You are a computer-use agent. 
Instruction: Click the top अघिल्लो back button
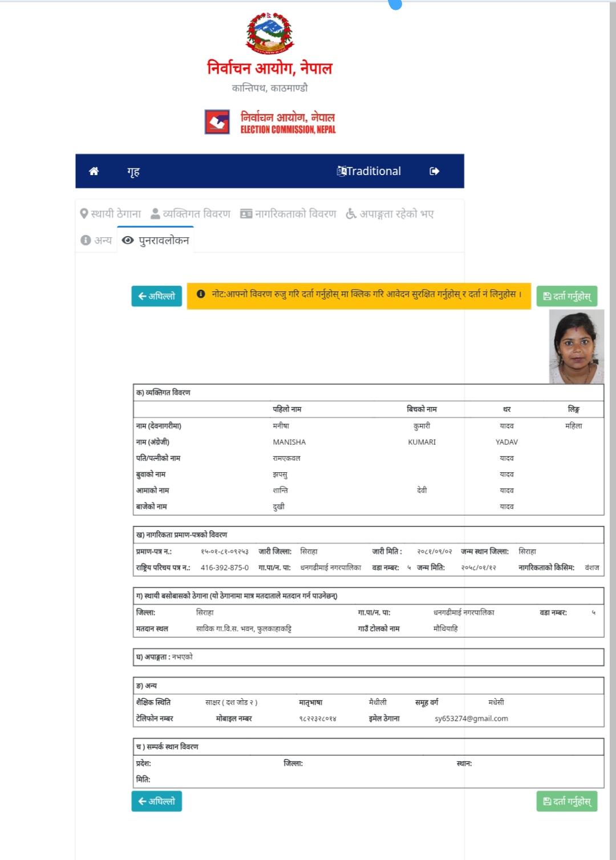click(157, 296)
